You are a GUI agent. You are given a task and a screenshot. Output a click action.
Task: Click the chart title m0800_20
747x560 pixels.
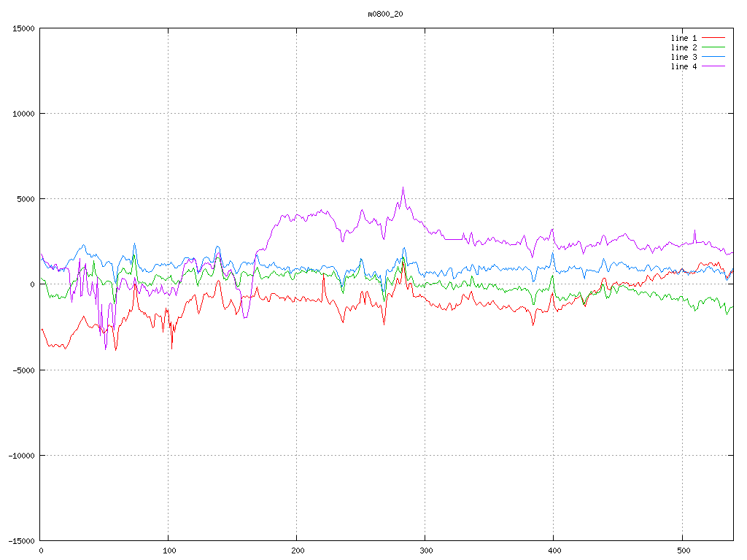pyautogui.click(x=385, y=15)
